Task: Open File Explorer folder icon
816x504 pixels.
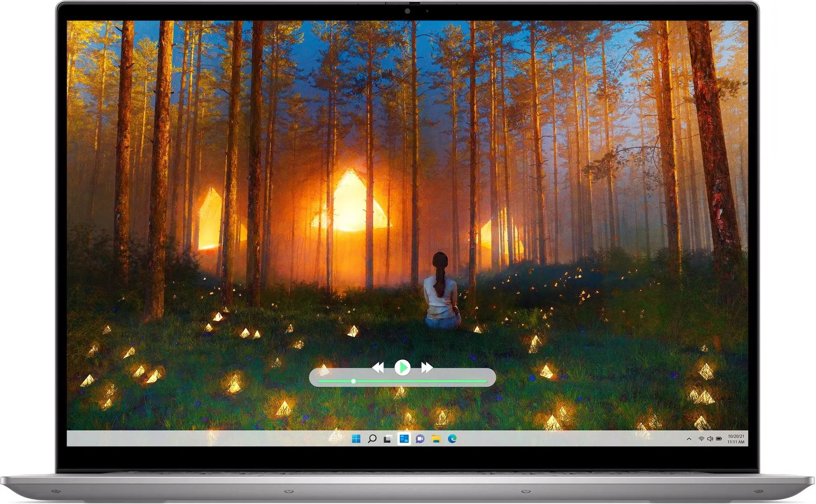Action: point(436,439)
